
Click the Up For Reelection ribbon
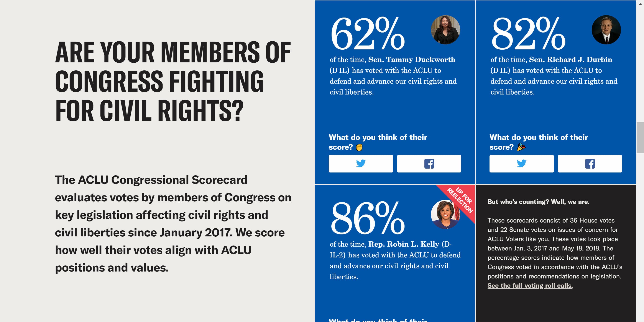pos(460,200)
